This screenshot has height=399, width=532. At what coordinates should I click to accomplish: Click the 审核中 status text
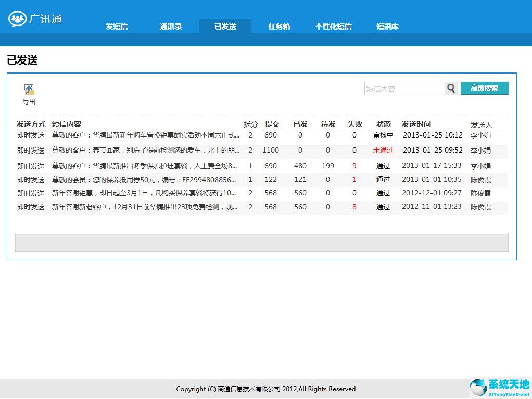pos(383,135)
